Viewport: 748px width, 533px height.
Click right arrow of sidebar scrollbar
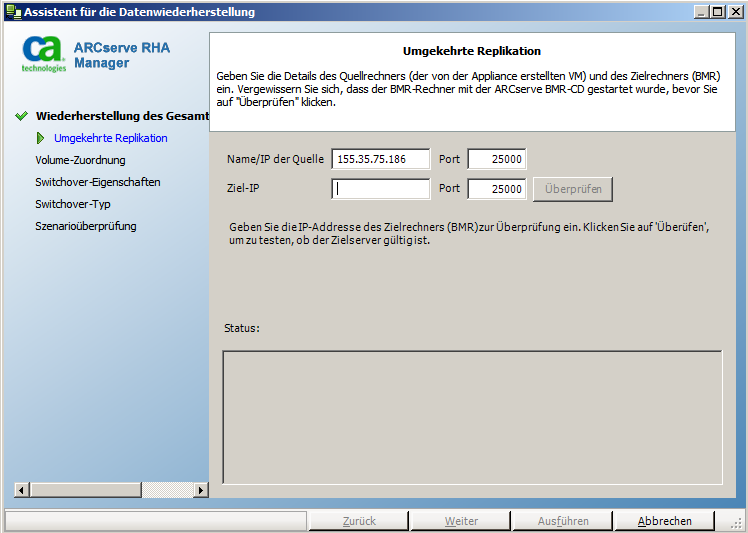201,490
